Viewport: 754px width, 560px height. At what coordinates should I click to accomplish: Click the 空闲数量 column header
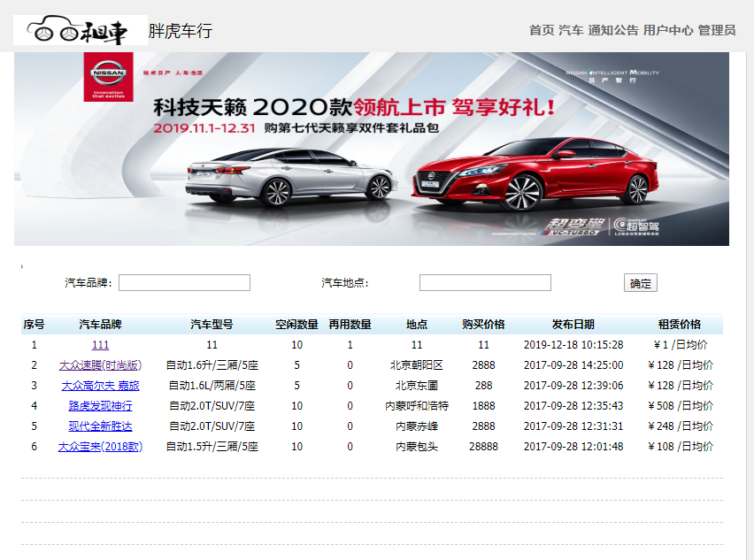[296, 325]
